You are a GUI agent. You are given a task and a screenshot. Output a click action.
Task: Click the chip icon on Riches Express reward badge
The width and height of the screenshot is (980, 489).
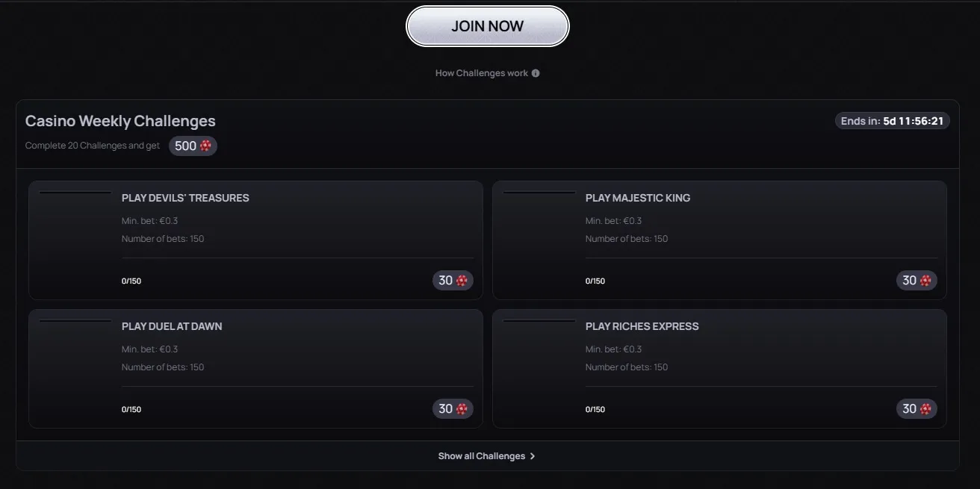[x=926, y=408]
